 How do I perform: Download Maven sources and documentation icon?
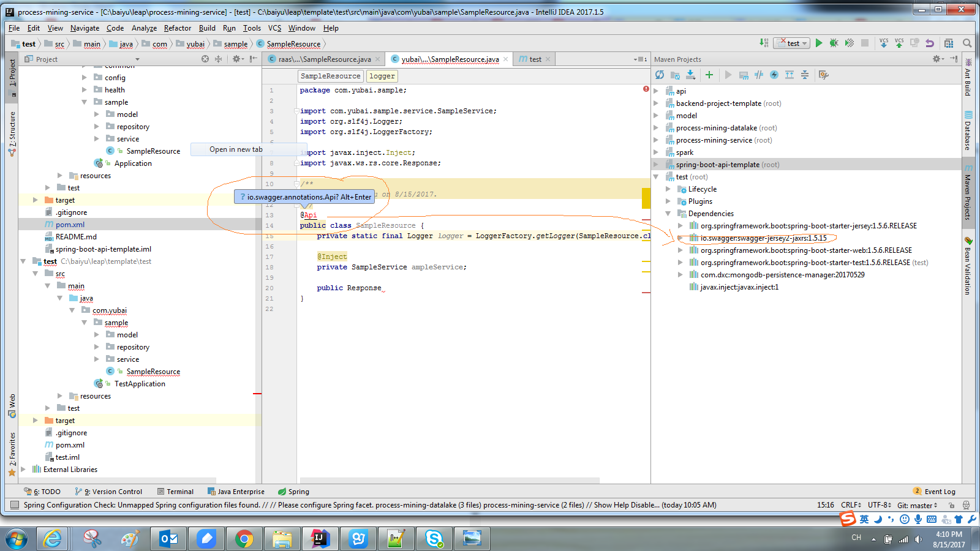click(690, 75)
